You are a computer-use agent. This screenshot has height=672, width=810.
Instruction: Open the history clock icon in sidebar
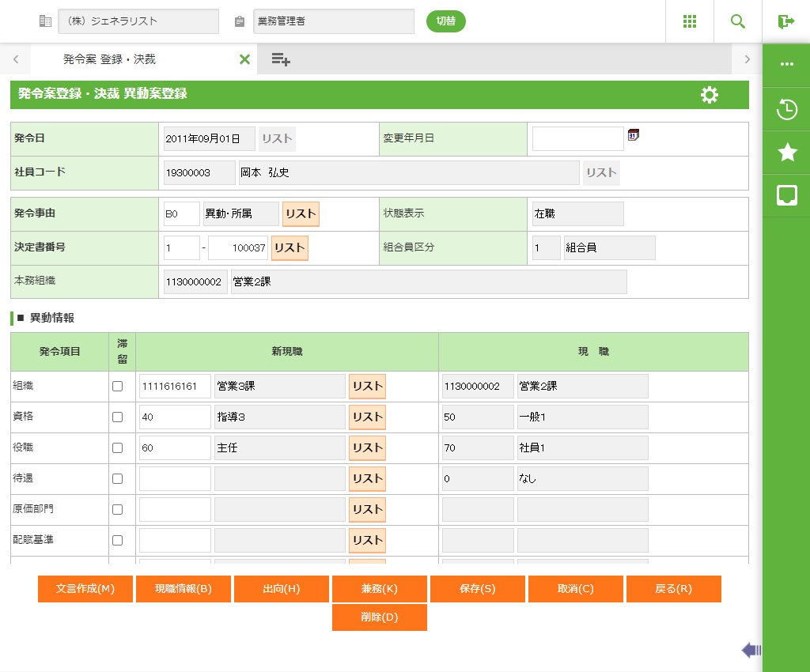tap(786, 109)
